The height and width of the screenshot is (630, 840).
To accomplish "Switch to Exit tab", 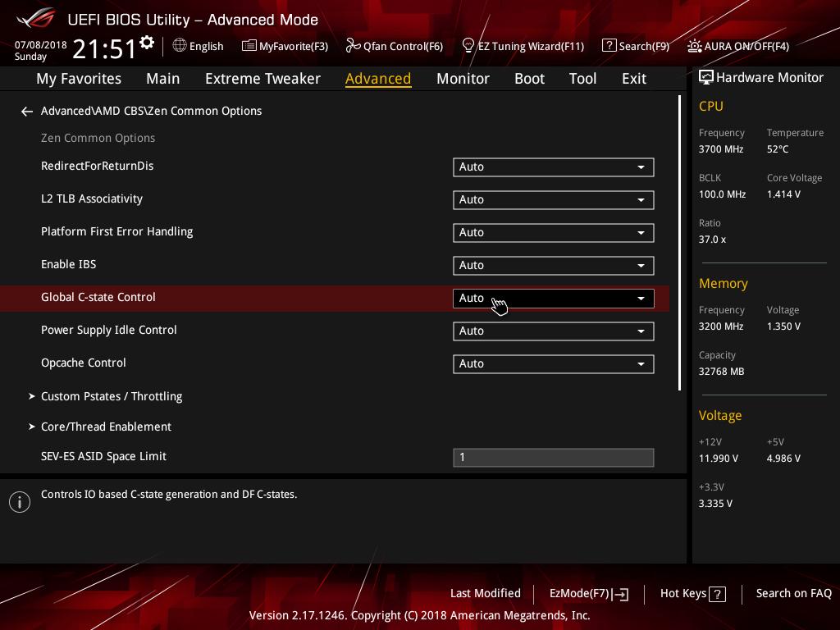I will (x=634, y=79).
